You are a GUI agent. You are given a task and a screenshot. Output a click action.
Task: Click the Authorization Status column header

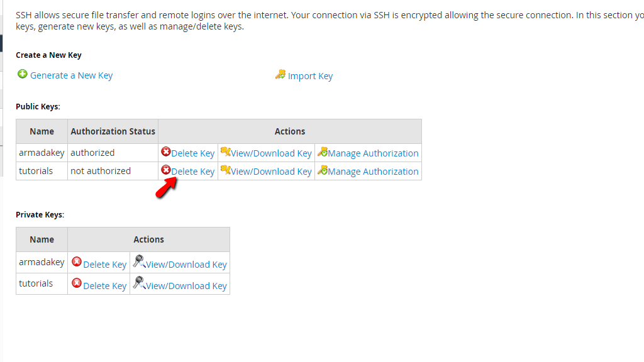pyautogui.click(x=113, y=131)
